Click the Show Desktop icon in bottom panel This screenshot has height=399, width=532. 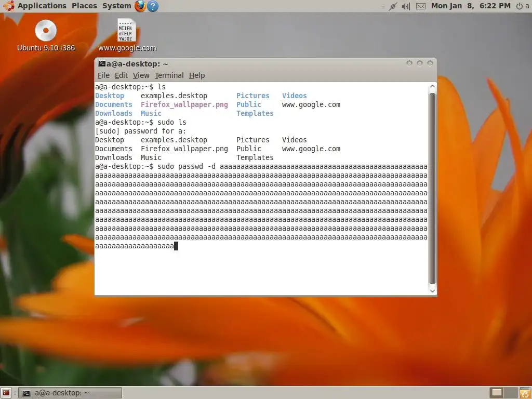[6, 393]
